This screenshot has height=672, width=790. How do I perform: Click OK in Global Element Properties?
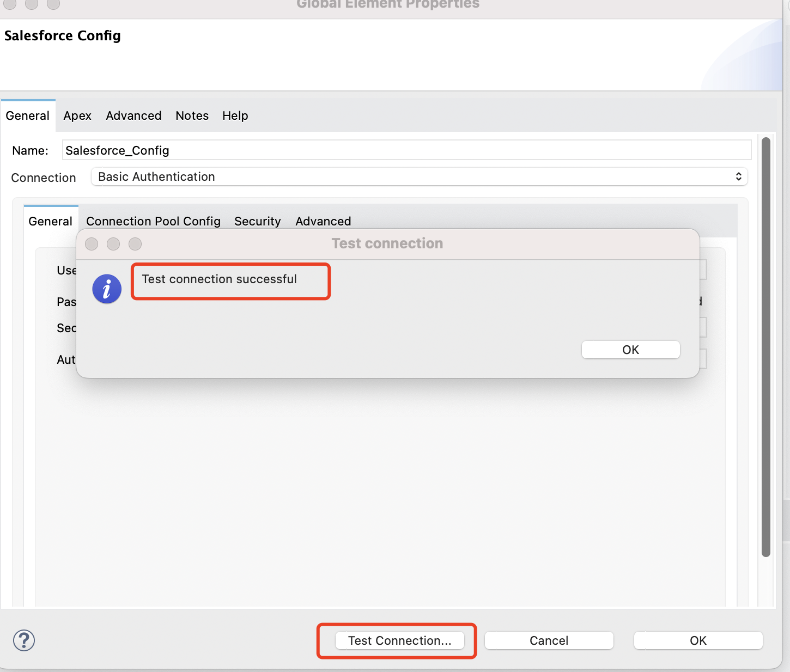[698, 640]
